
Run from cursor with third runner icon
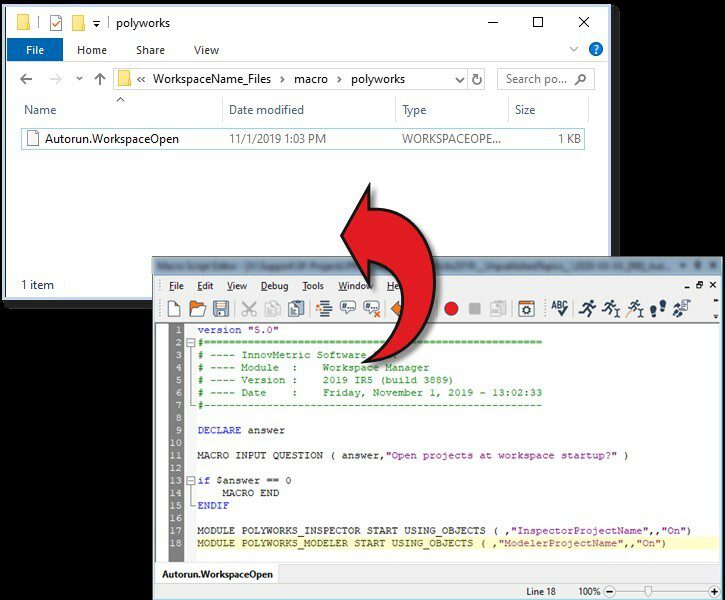[x=635, y=308]
